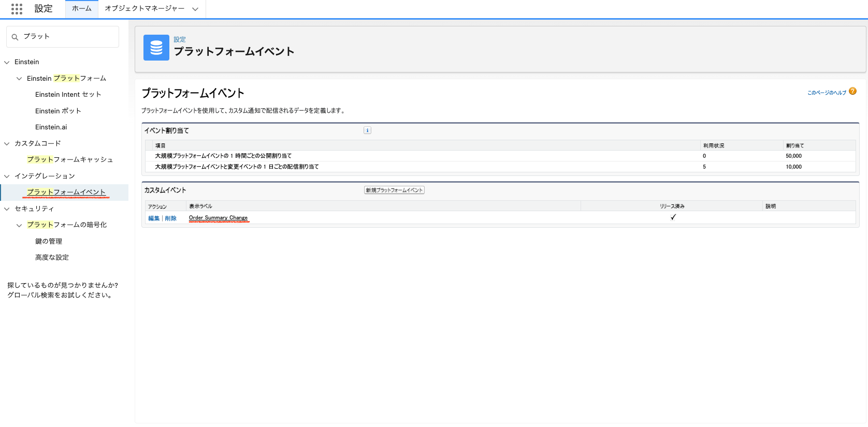Click the 1 時間ごとの公開割り当て row label
The image size is (868, 427).
pyautogui.click(x=223, y=156)
